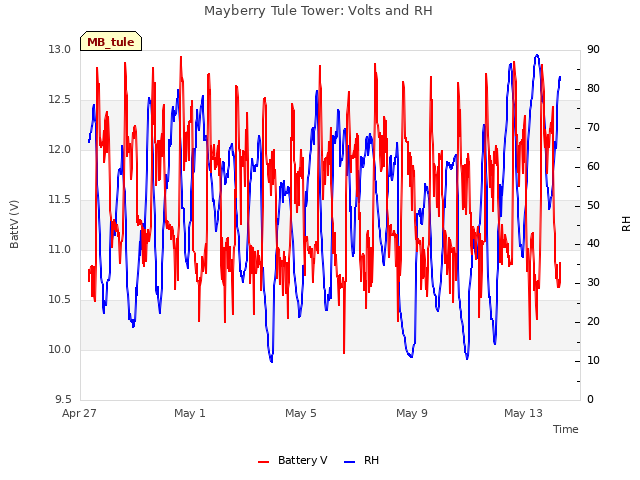Screen dimensions: 640x480
Task: Click the 30 RH tick label
Action: point(593,282)
